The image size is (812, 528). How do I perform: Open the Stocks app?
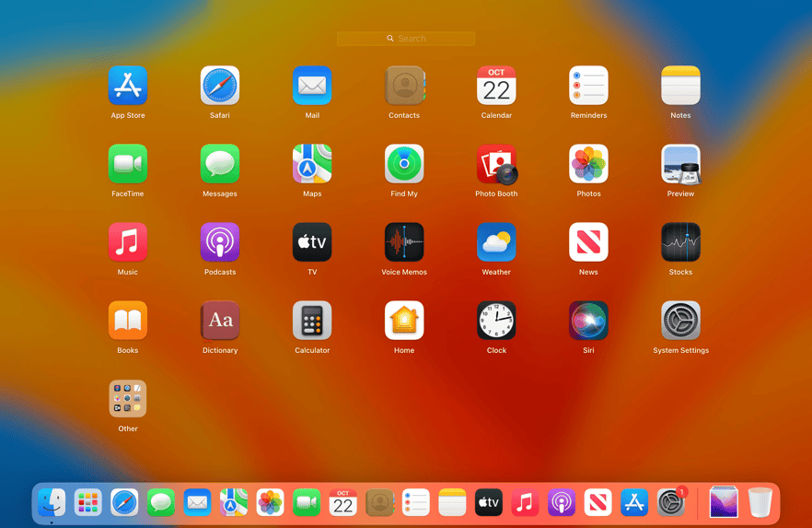(x=681, y=242)
